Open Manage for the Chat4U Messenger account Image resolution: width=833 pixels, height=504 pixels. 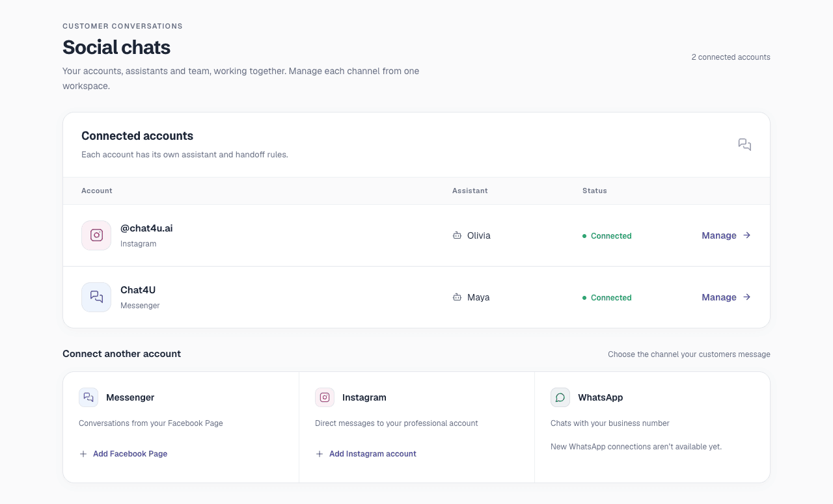click(726, 297)
